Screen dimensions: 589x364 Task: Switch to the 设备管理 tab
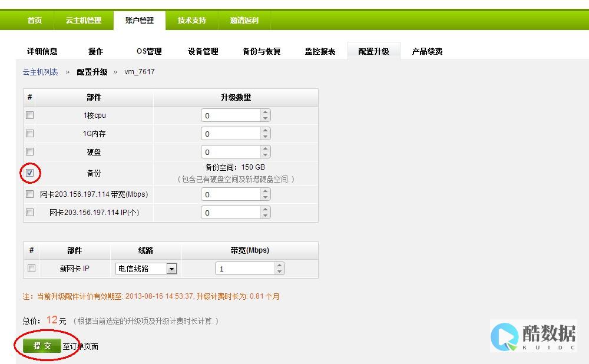point(203,51)
